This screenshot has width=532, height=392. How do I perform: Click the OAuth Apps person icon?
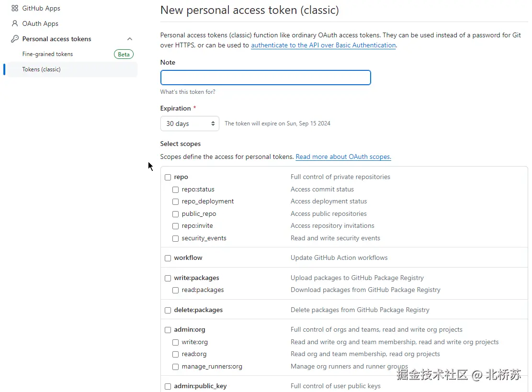click(x=15, y=23)
